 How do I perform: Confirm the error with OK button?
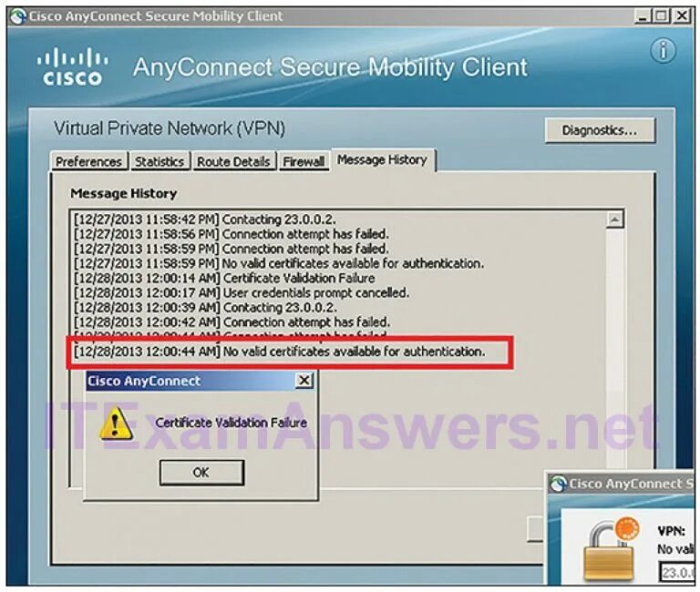(201, 473)
